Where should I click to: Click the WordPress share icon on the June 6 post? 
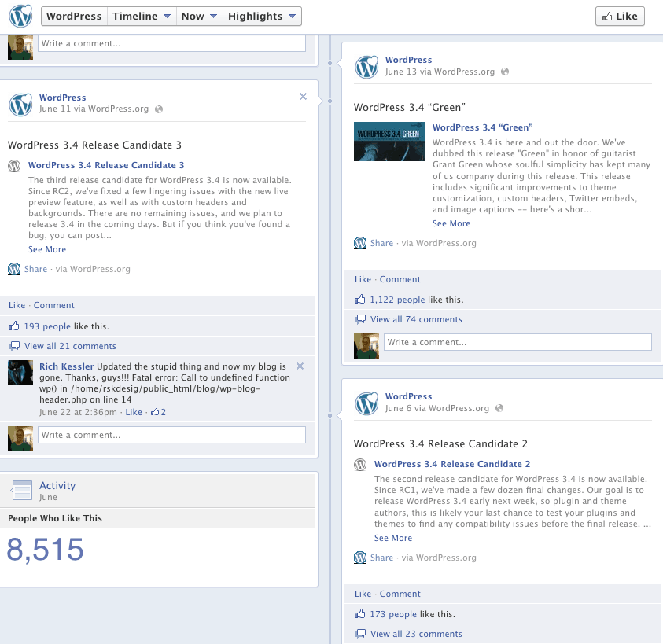tap(360, 558)
